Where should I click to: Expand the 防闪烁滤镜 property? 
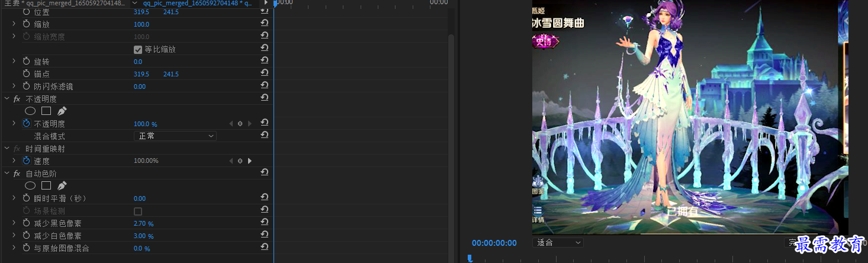[14, 86]
